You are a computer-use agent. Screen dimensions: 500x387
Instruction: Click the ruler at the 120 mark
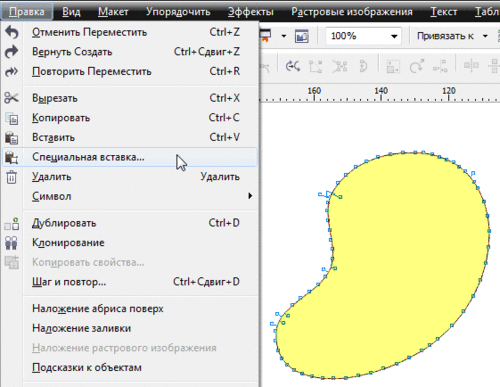click(x=449, y=91)
